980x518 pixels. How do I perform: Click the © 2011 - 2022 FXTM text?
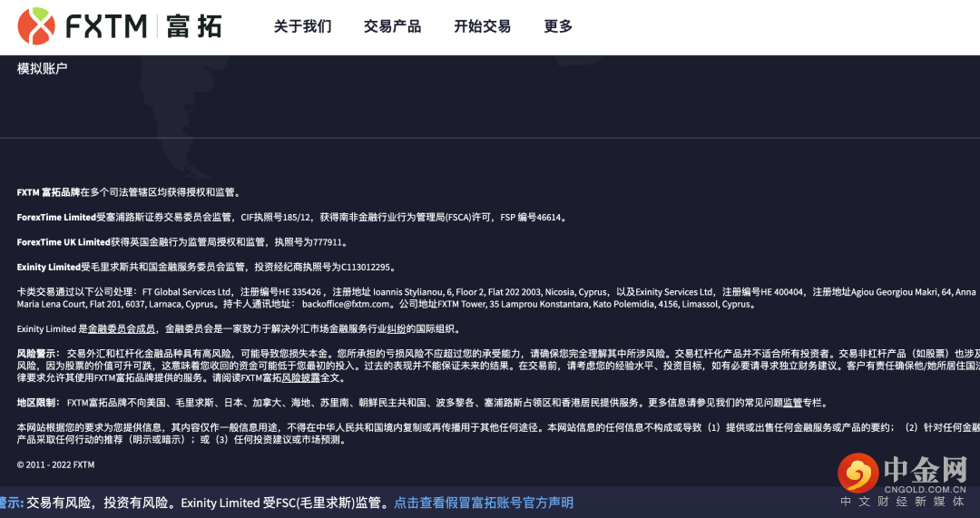pyautogui.click(x=55, y=464)
